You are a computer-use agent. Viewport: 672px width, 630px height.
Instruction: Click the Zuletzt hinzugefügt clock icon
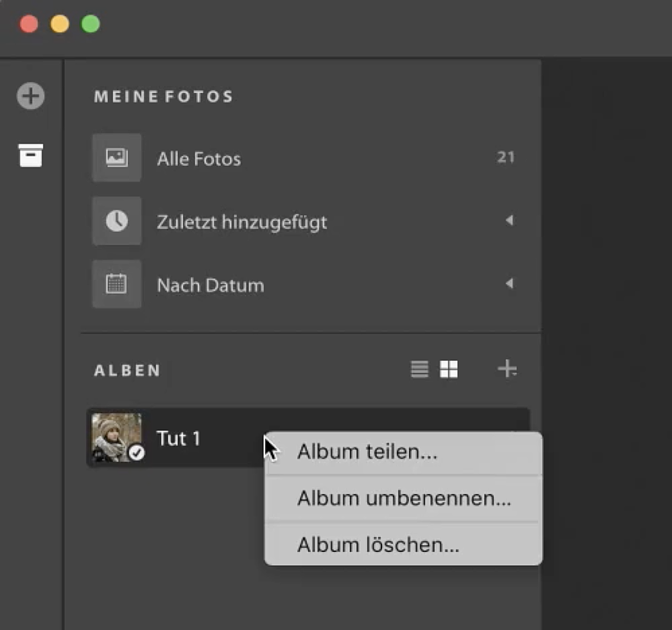(x=117, y=221)
